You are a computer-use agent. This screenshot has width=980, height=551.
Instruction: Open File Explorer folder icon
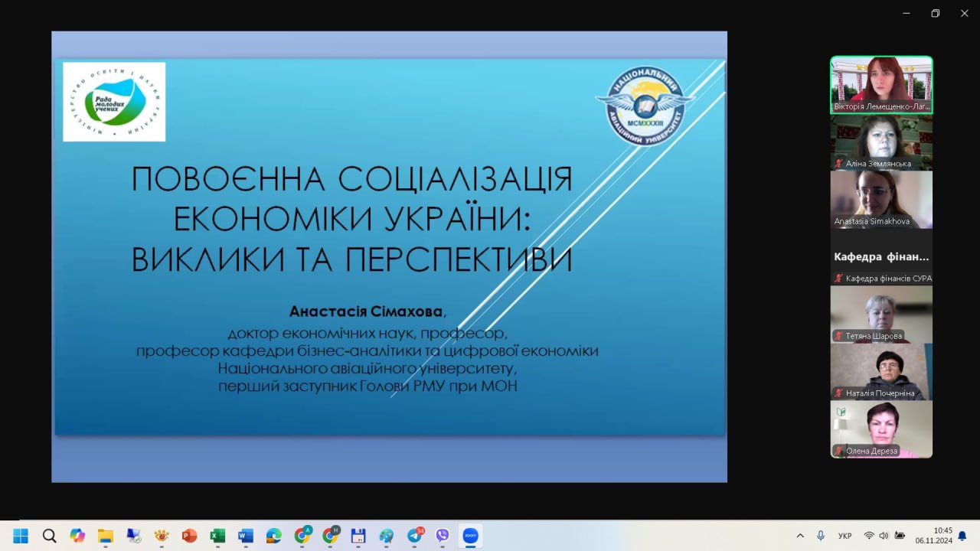[x=106, y=536]
